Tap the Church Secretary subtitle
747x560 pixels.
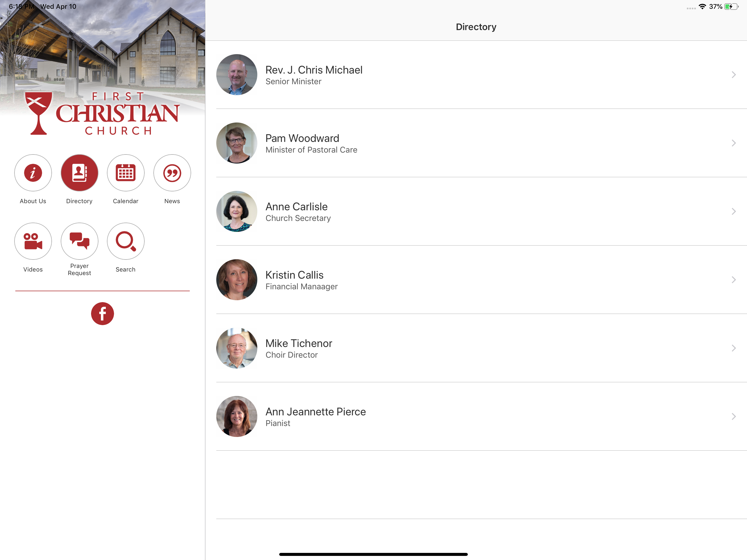[298, 218]
